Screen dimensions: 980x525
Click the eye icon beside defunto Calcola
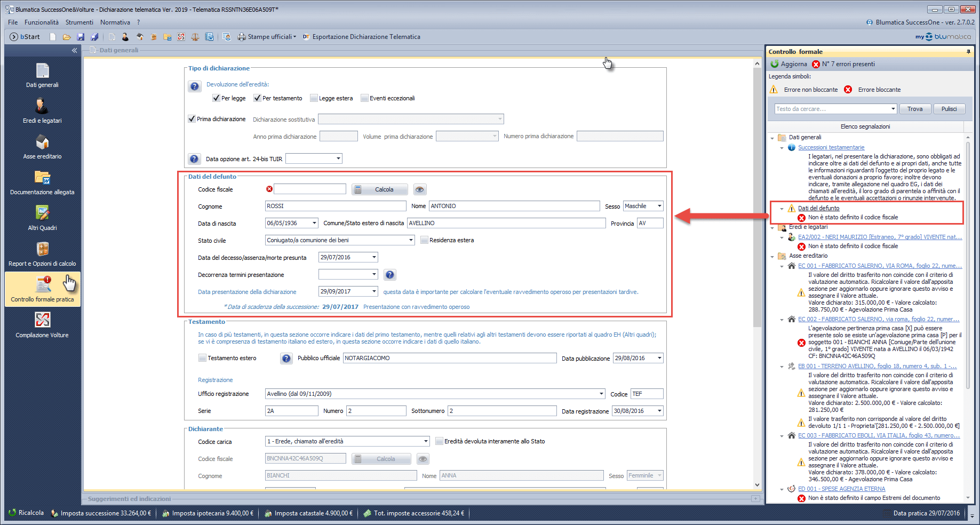coord(420,189)
